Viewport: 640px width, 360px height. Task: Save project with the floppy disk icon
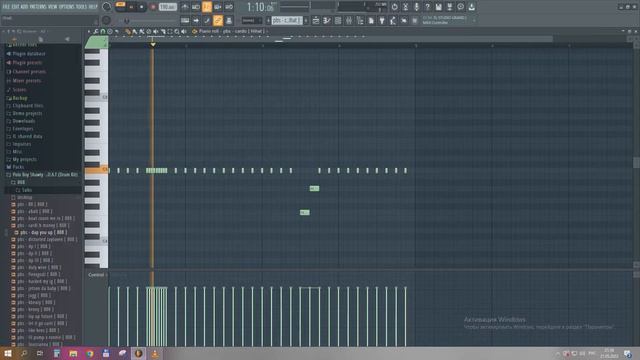(438, 7)
